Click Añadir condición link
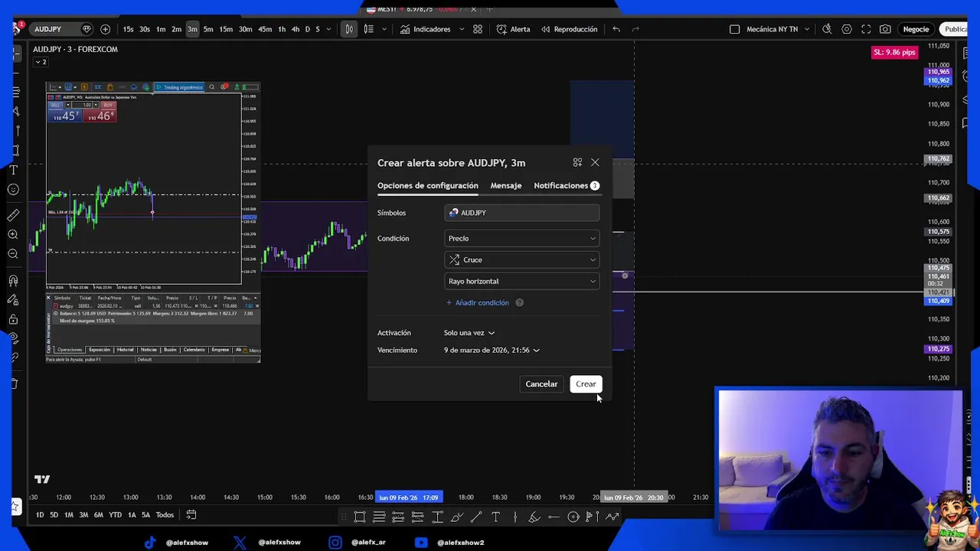The width and height of the screenshot is (980, 551). point(478,302)
